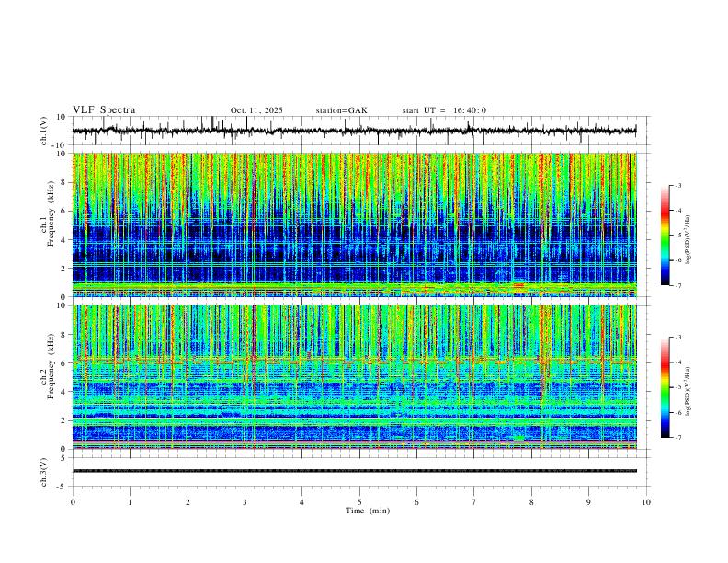The height and width of the screenshot is (563, 728).
Task: Click time axis tick '4'
Action: [301, 502]
